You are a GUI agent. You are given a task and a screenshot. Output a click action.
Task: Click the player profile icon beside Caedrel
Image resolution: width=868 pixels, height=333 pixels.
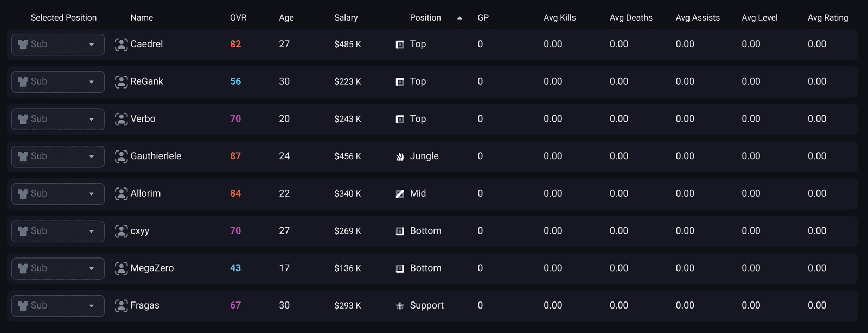(x=122, y=45)
